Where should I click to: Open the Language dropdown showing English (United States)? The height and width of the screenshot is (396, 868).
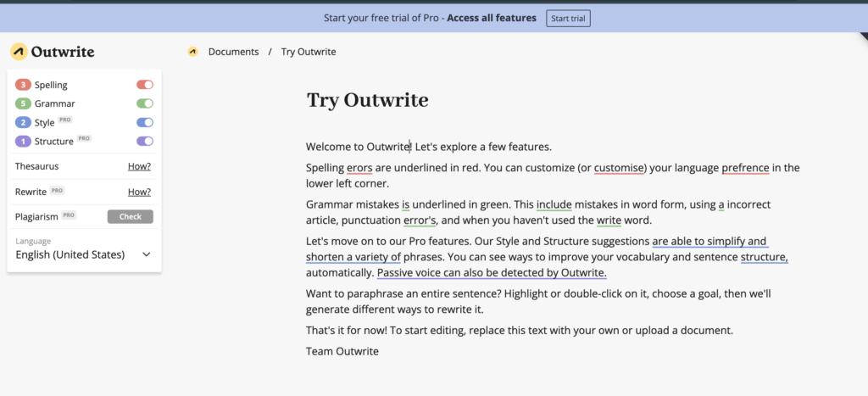pyautogui.click(x=84, y=254)
